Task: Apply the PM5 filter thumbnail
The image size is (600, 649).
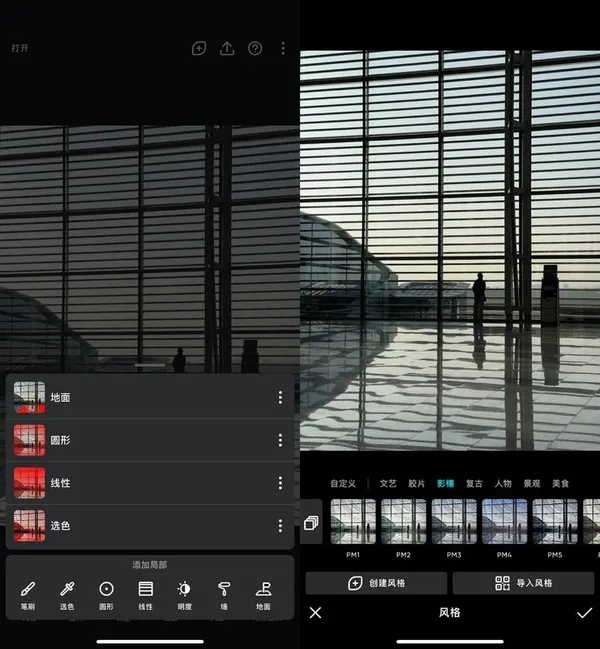Action: coord(555,522)
